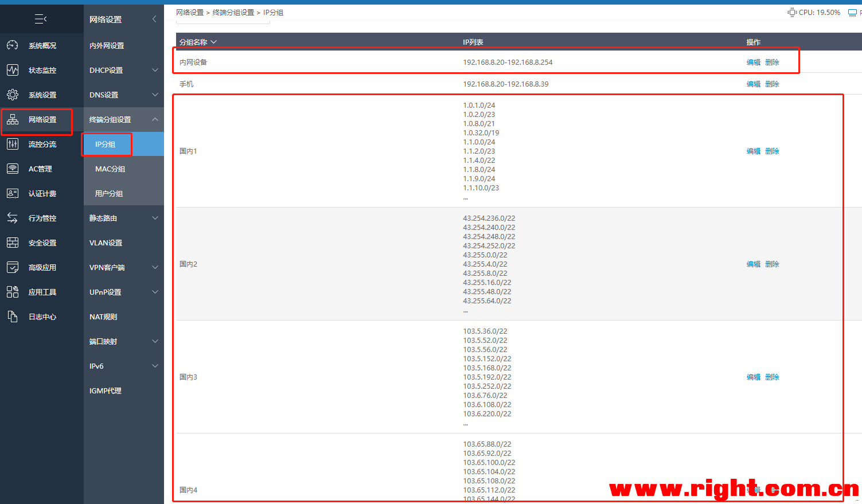Viewport: 862px width, 504px height.
Task: Click the 日志中心 document icon
Action: [x=13, y=317]
